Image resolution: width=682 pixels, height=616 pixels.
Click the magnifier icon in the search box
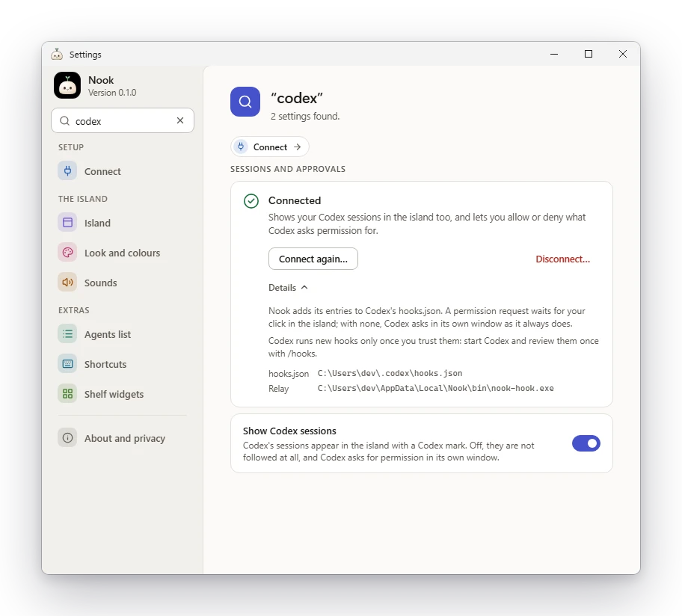pyautogui.click(x=65, y=121)
